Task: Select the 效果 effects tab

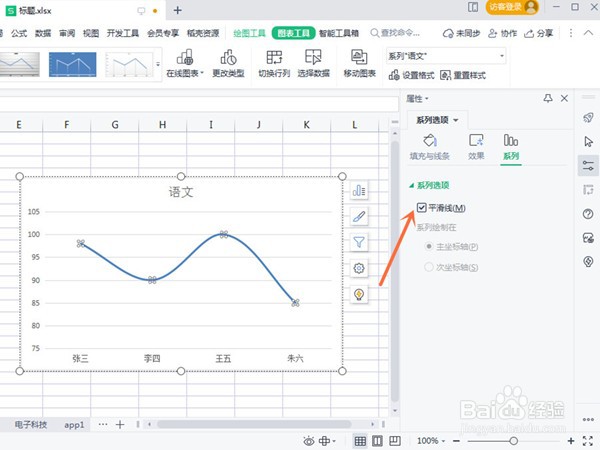Action: pos(476,147)
